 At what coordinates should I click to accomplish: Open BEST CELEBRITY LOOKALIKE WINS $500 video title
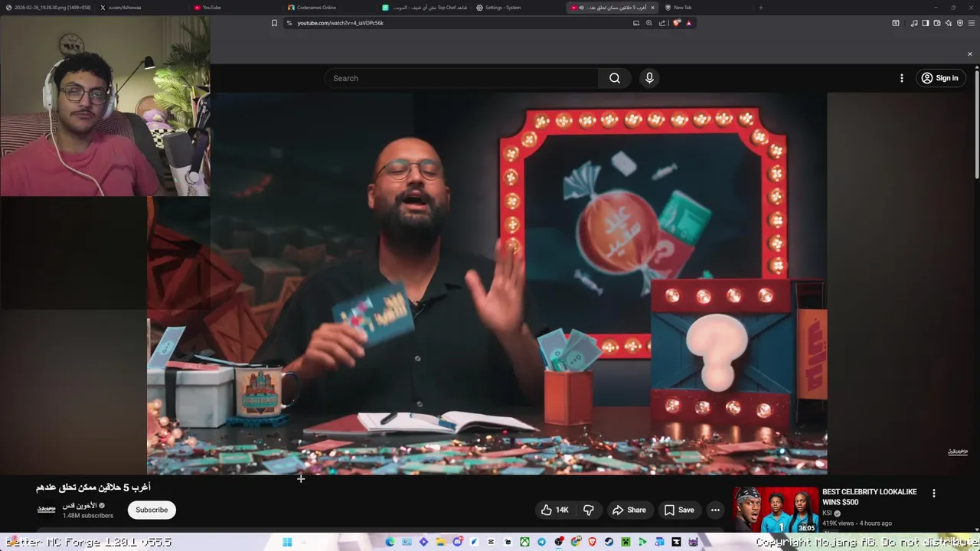pyautogui.click(x=870, y=497)
